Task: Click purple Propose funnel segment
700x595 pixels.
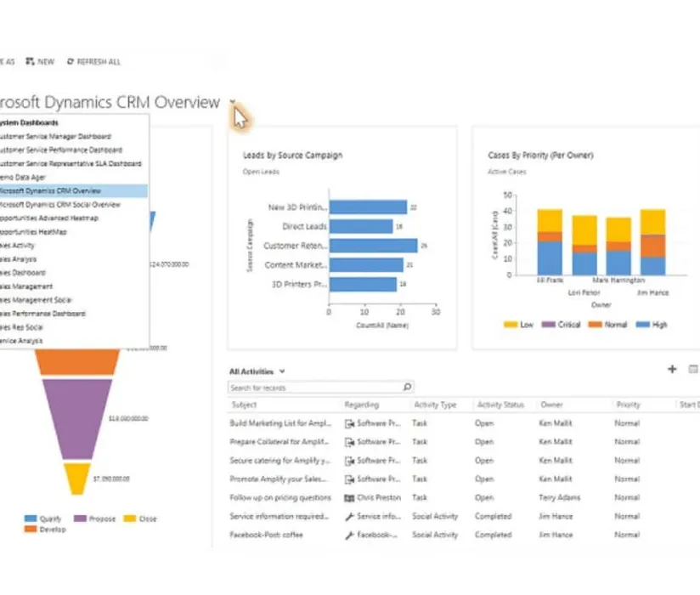Action: pyautogui.click(x=77, y=419)
